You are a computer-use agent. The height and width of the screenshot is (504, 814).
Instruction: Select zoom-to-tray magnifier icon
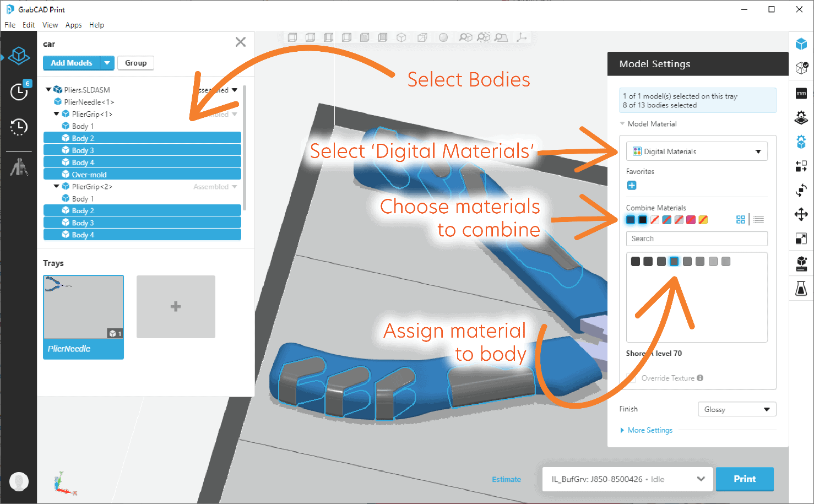coord(501,37)
